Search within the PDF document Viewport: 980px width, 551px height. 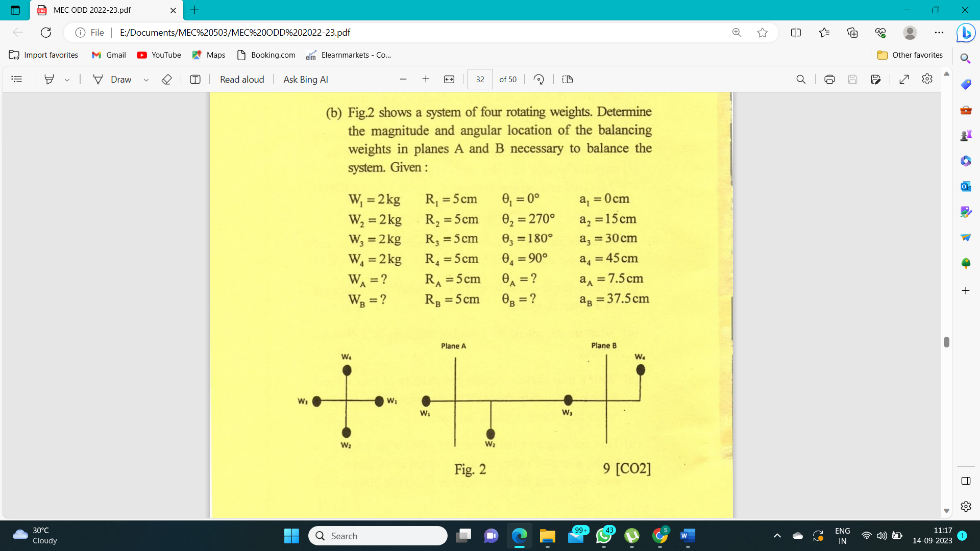point(801,79)
